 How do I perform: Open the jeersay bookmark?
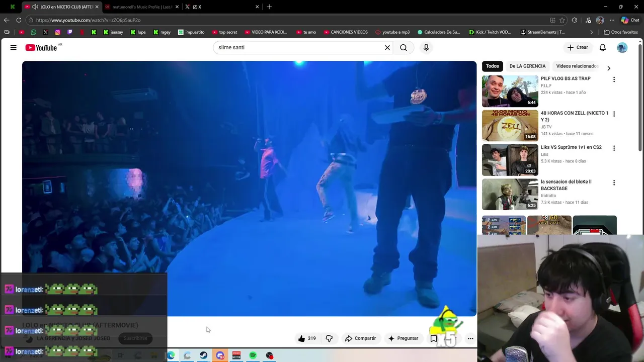(x=113, y=32)
